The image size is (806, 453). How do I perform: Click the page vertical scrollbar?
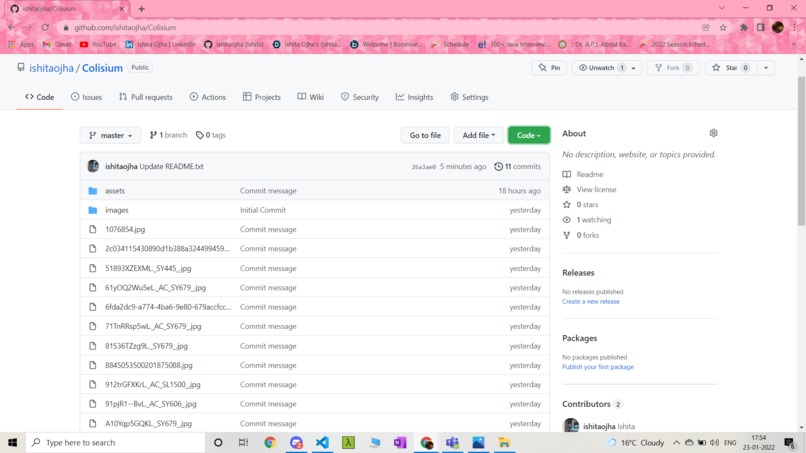click(x=801, y=151)
